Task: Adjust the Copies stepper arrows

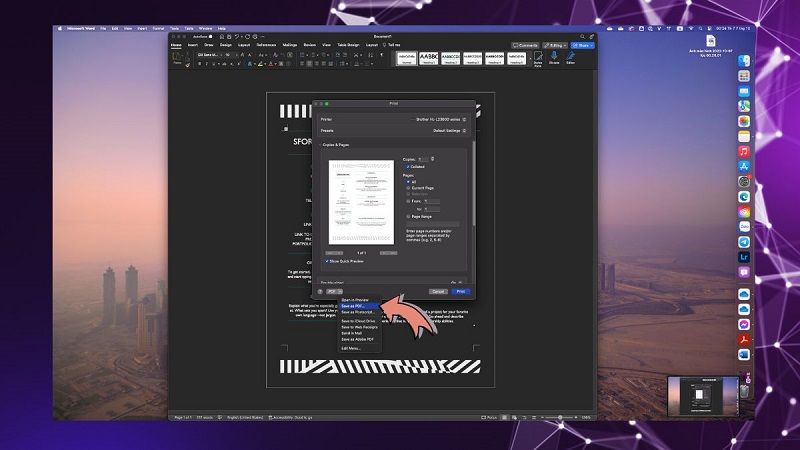Action: click(433, 159)
